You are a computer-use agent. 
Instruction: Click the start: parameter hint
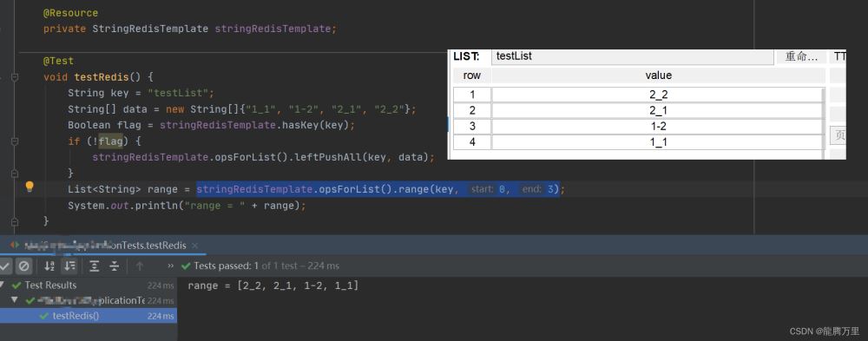482,189
